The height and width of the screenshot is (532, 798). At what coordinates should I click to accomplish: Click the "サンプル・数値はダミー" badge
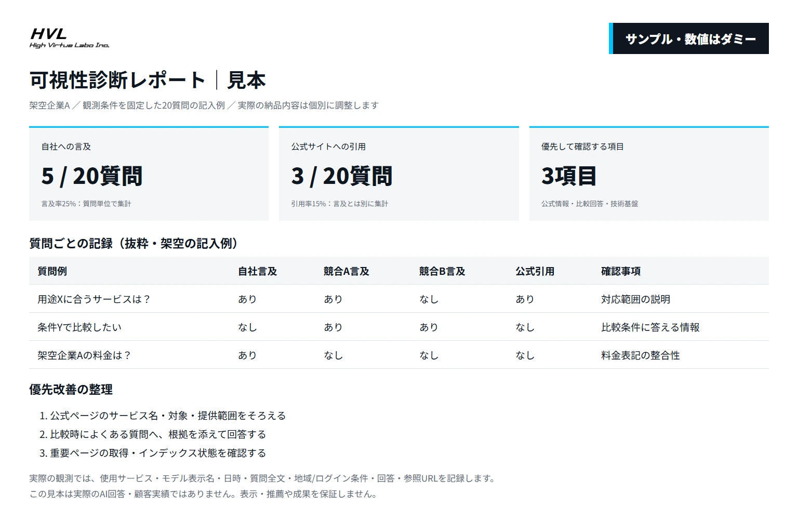click(x=689, y=38)
